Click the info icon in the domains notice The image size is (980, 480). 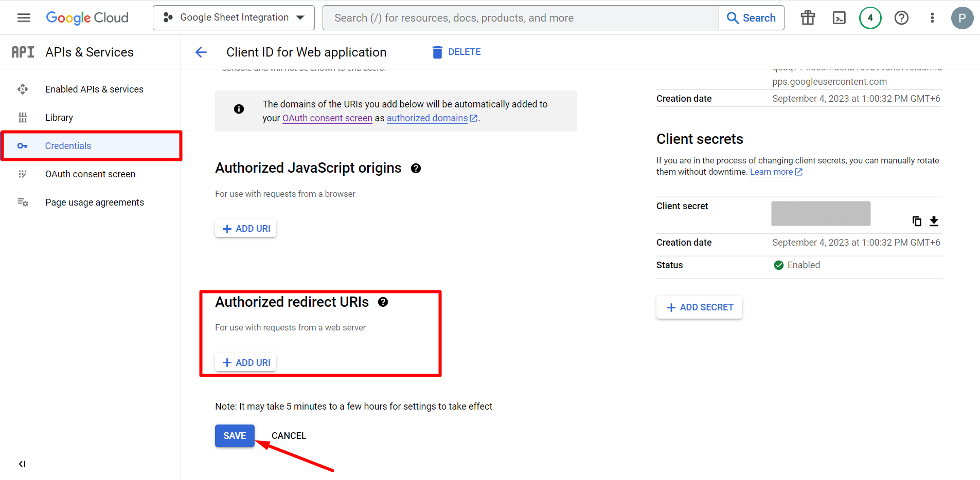pos(239,109)
